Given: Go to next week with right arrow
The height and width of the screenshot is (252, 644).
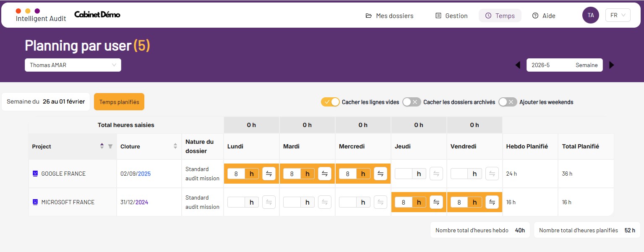Looking at the screenshot, I should coord(611,65).
